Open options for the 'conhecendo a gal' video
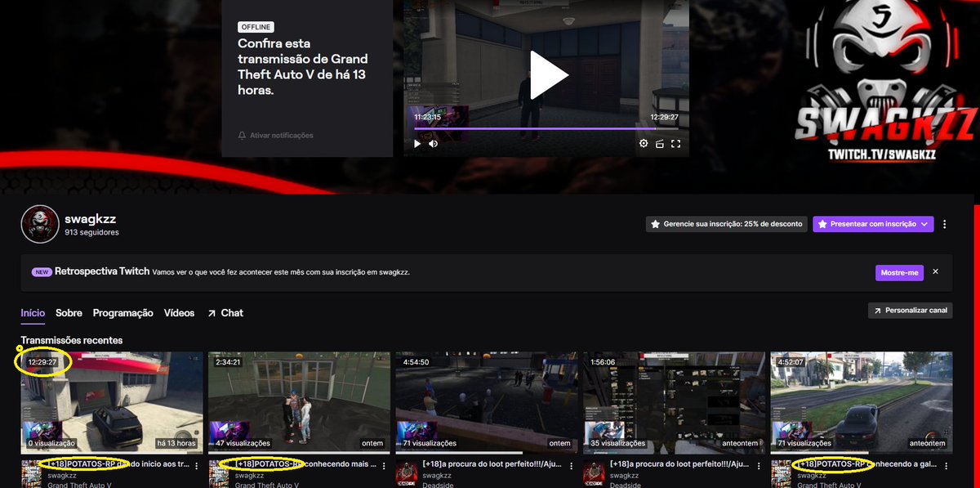980x488 pixels. pos(947,464)
